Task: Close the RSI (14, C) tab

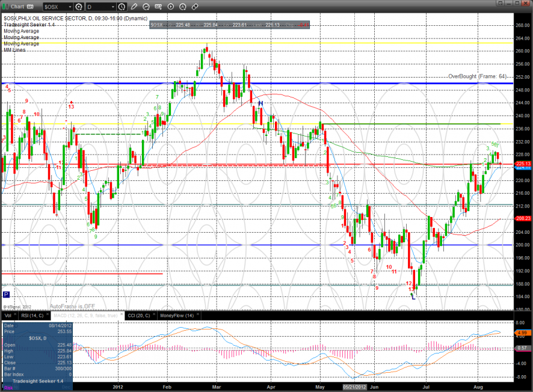Action: [48, 314]
